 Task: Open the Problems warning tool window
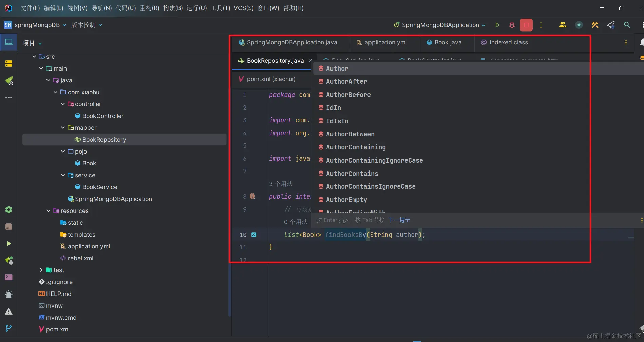pos(8,311)
